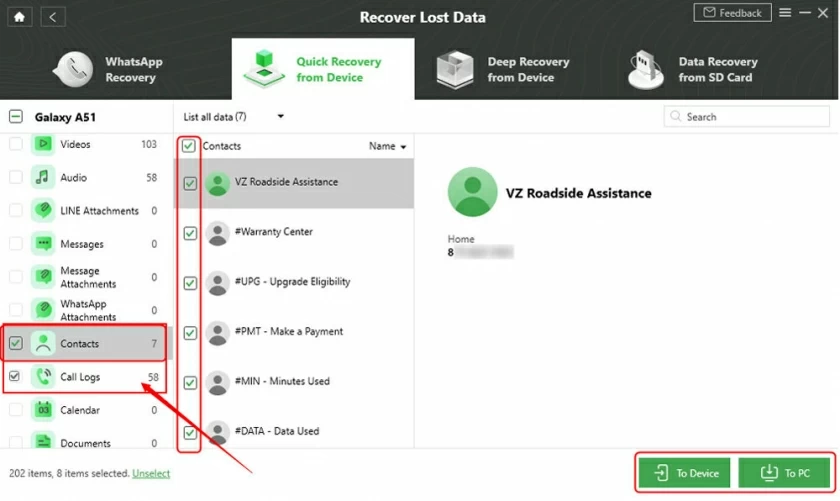The width and height of the screenshot is (840, 501).
Task: Click the Calendar category icon
Action: 43,410
